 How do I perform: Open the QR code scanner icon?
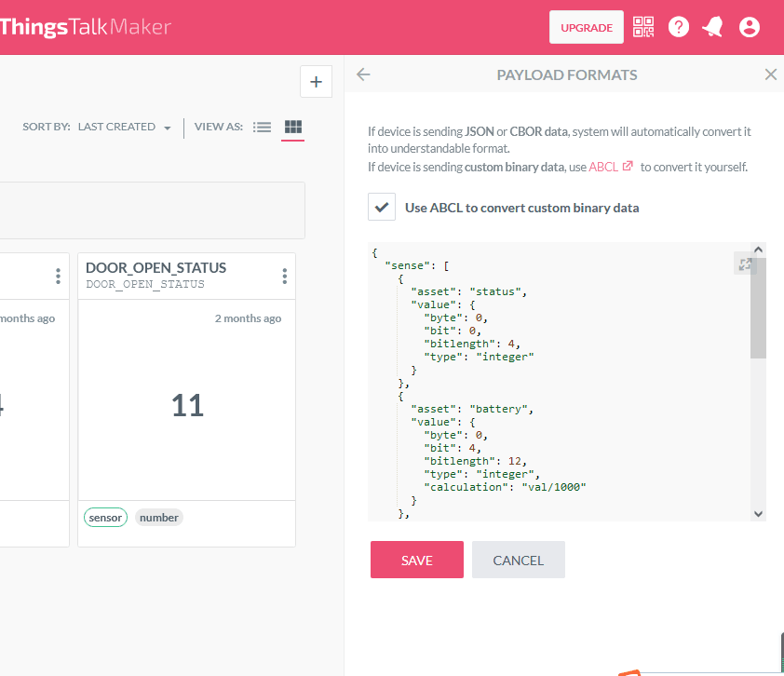point(643,27)
